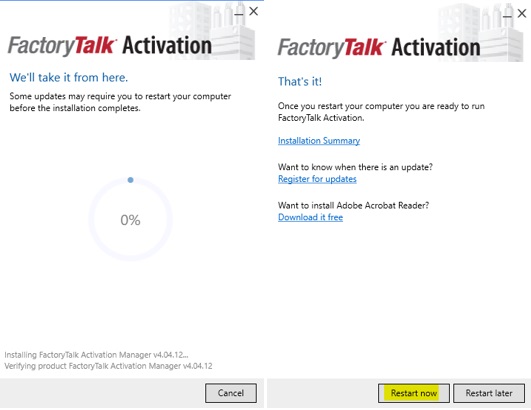Click the Cancel button in the installer
Viewport: 531px width, 410px height.
pyautogui.click(x=231, y=393)
